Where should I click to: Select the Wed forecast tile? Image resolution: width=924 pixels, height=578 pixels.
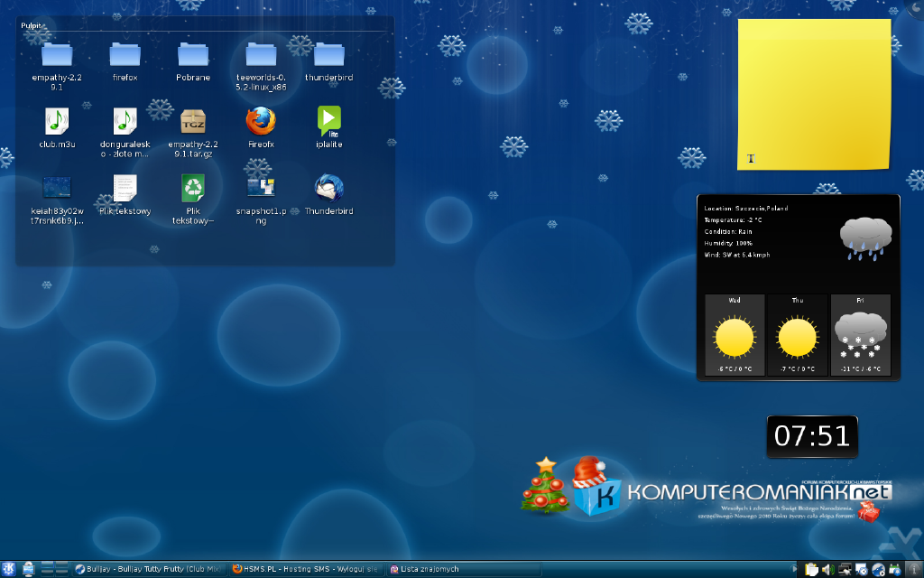coord(735,334)
